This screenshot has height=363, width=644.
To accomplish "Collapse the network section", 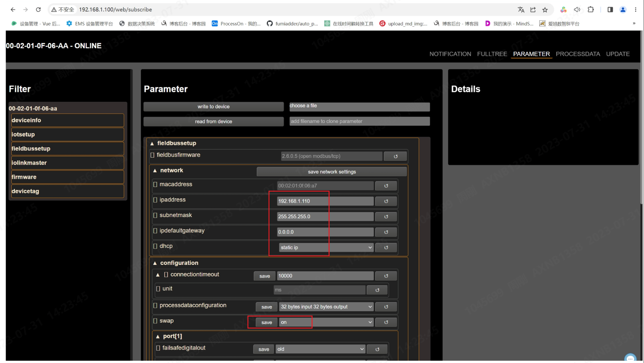I will (155, 171).
